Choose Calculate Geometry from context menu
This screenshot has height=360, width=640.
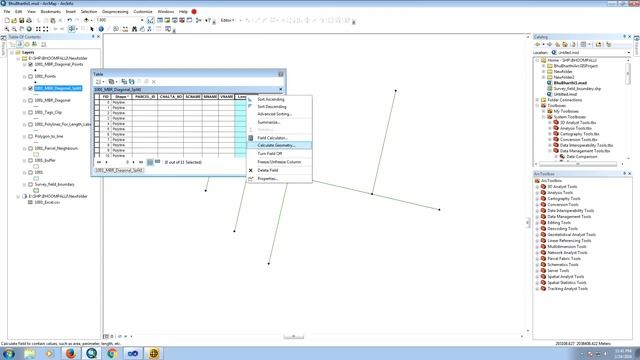coord(280,145)
